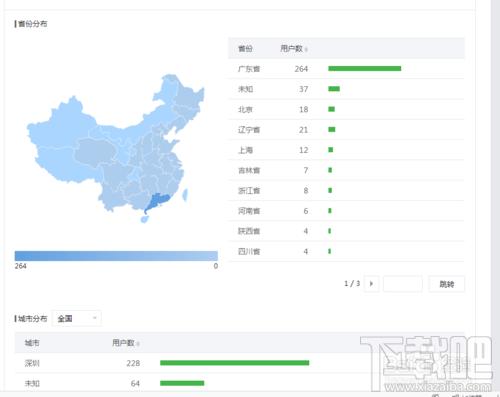Select the 深圳 row in city table
The image size is (500, 397).
[239, 363]
